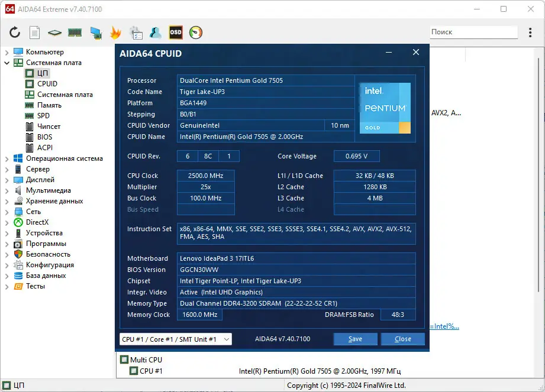Click the Операционная система Windows icon
Image resolution: width=545 pixels, height=392 pixels.
[x=18, y=158]
